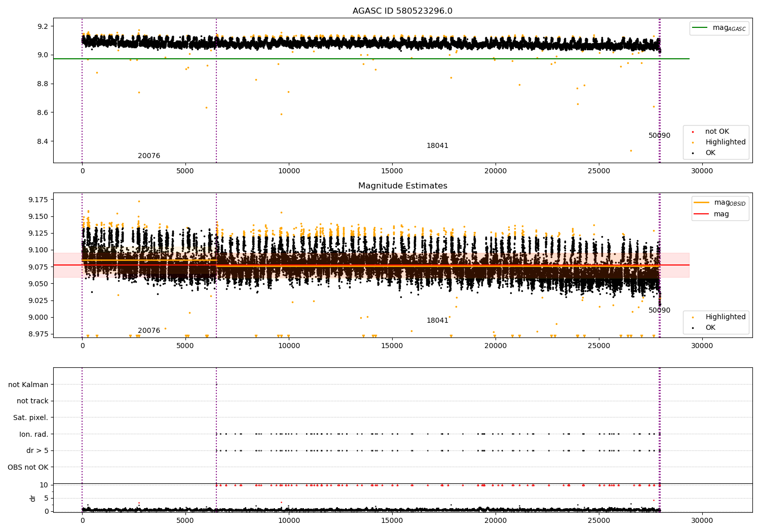Click the red "mag" legend entry in Magnitude Estimates

click(x=712, y=214)
